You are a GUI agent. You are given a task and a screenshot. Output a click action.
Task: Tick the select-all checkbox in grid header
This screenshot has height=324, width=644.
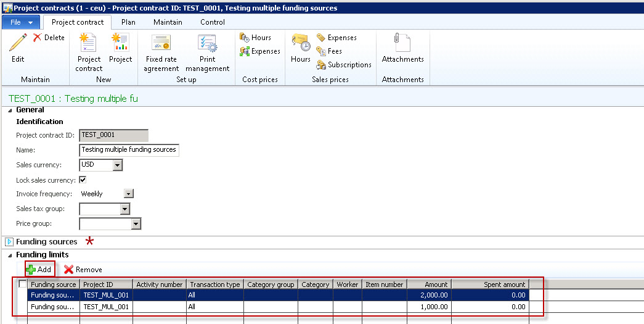23,285
